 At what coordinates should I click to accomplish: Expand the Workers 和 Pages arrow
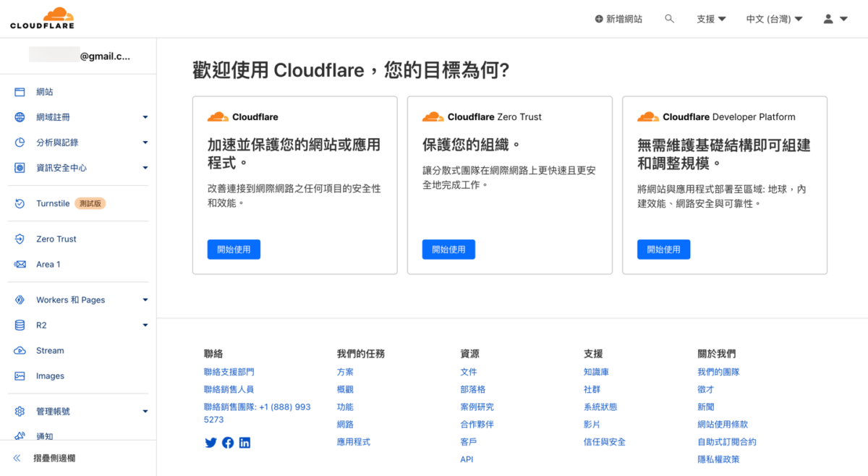click(x=145, y=299)
